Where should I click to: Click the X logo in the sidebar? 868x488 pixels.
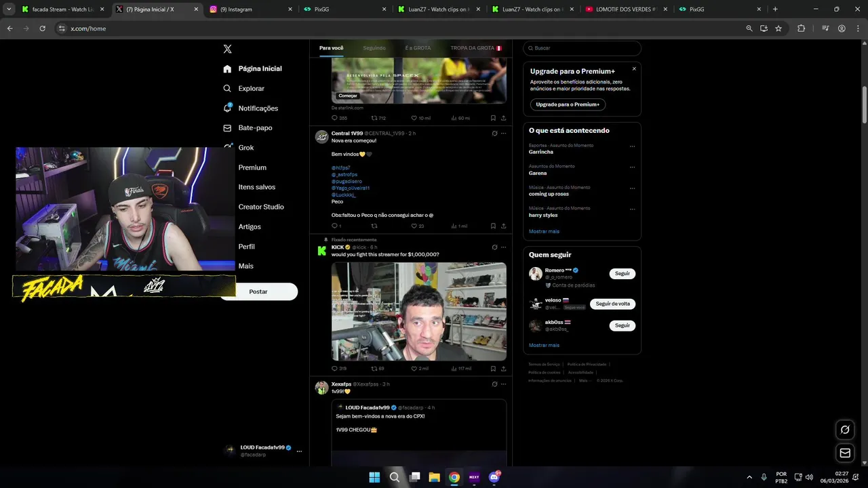pyautogui.click(x=227, y=49)
